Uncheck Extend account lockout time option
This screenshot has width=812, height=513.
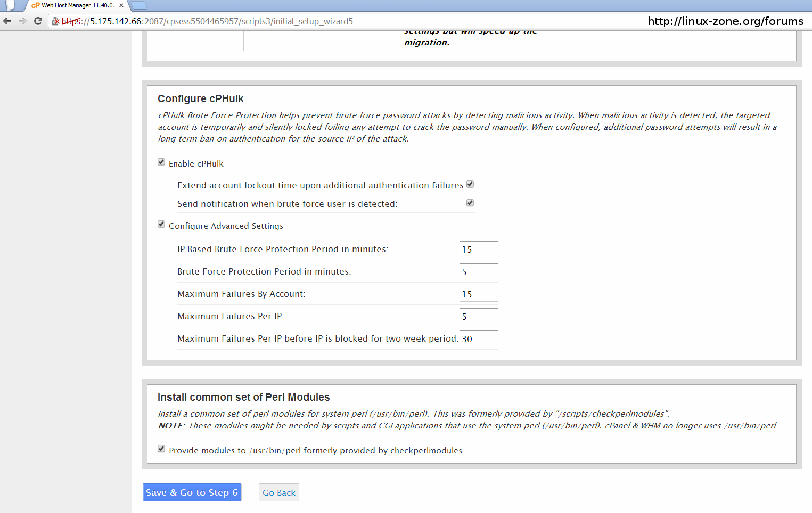coord(470,185)
